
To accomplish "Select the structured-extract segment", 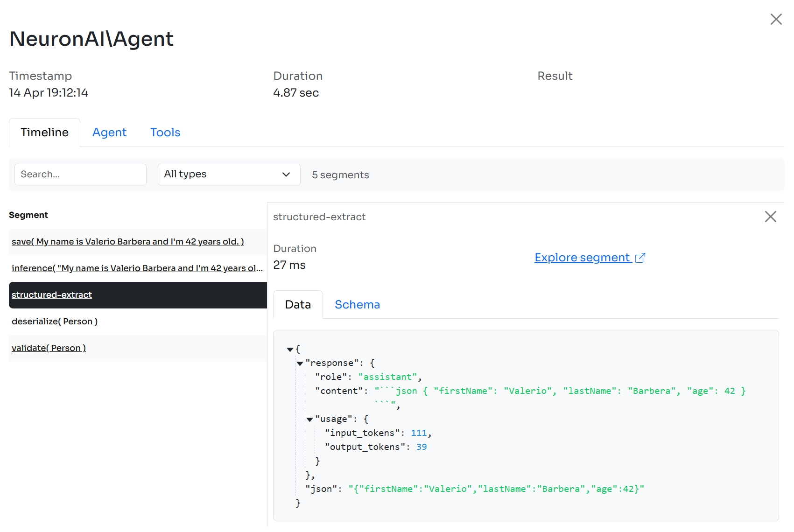I will pos(52,295).
